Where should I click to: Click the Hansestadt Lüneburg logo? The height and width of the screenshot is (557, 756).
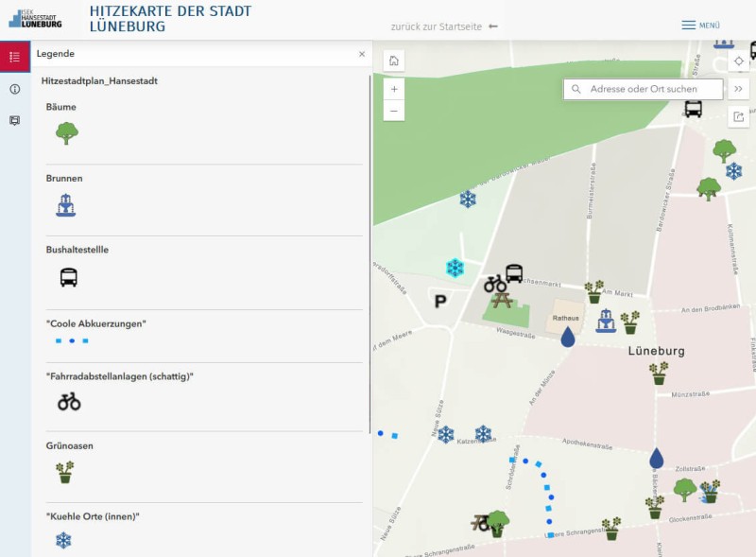pos(36,18)
